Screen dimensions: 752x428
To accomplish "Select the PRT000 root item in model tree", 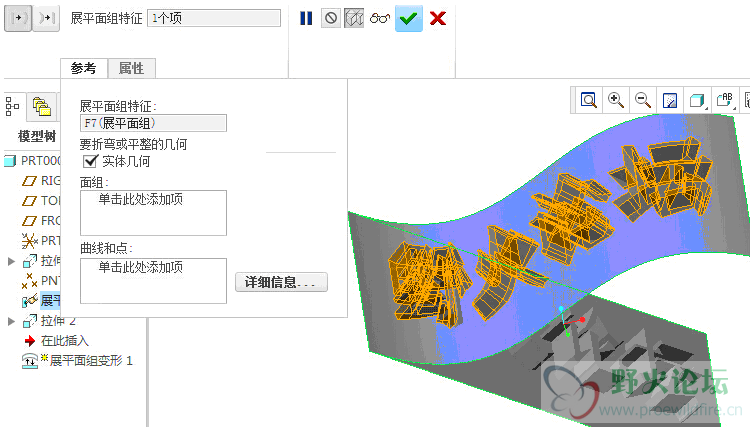I will pos(32,160).
